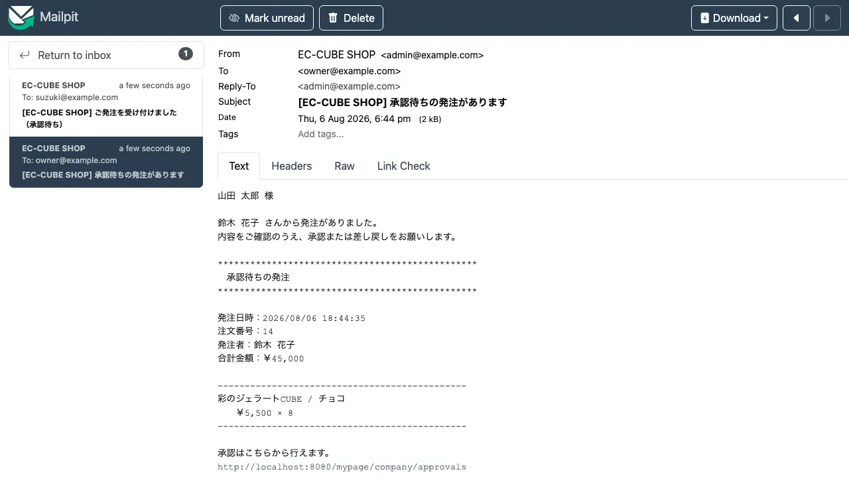Click sender name EC-CUBE SHOP in header
Screen dimensions: 849x504
[x=336, y=54]
